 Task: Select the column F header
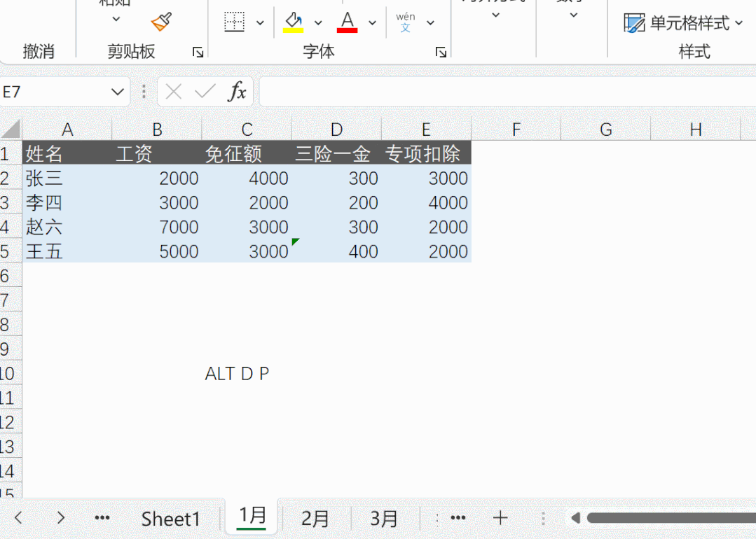[516, 129]
